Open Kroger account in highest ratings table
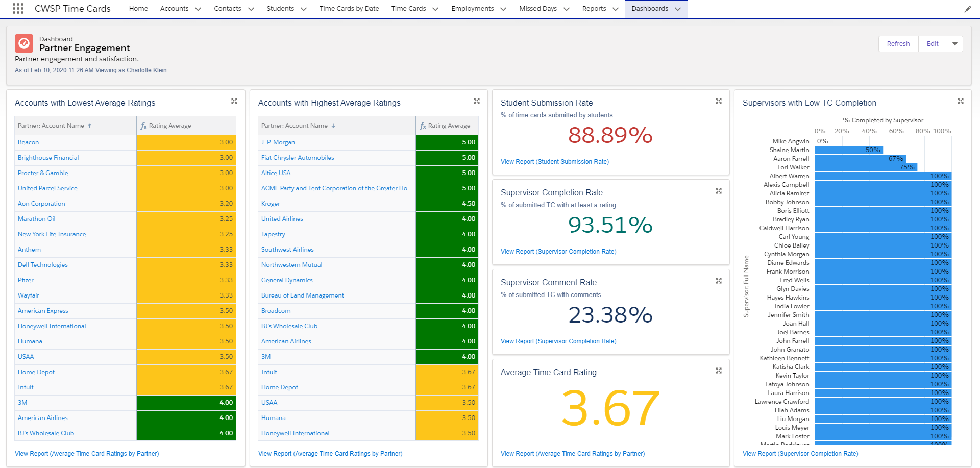 [271, 204]
